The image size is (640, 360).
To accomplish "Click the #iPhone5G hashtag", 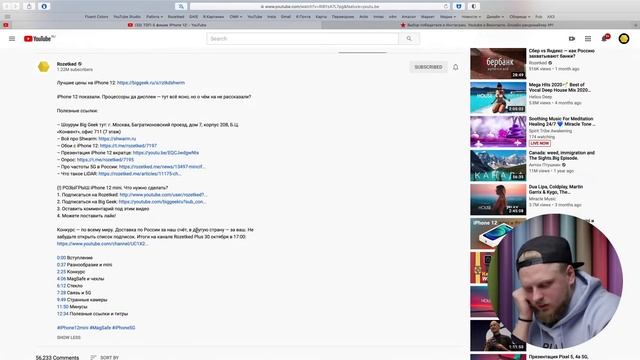I will click(124, 328).
